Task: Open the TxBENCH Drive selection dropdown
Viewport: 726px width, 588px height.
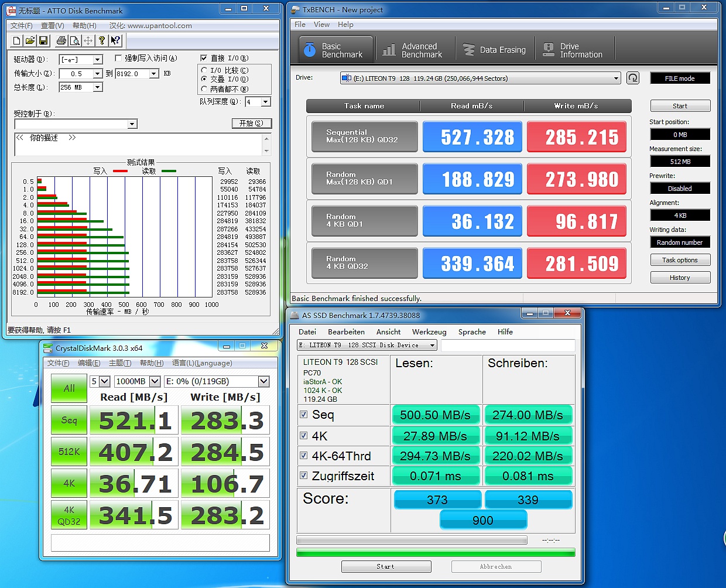Action: coord(616,78)
